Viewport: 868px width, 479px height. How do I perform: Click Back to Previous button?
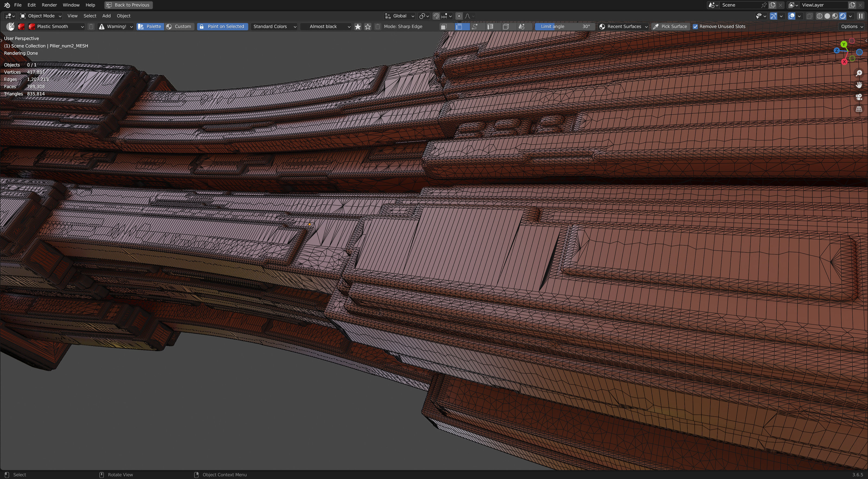128,5
